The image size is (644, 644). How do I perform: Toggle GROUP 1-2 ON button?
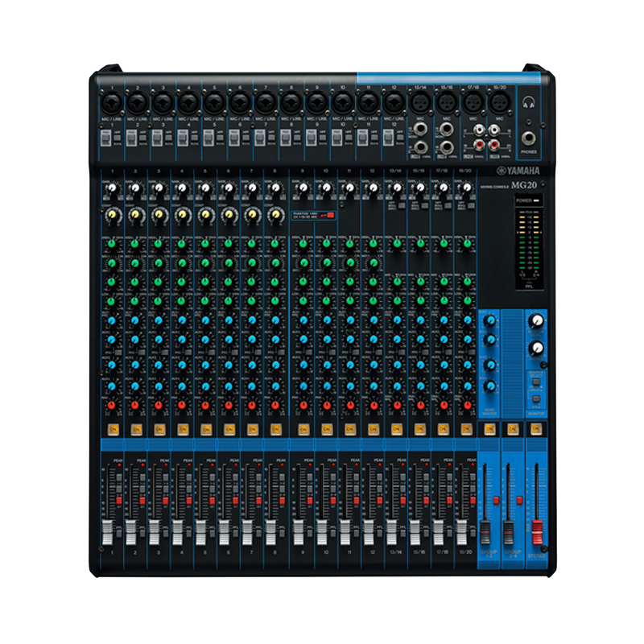coord(489,430)
